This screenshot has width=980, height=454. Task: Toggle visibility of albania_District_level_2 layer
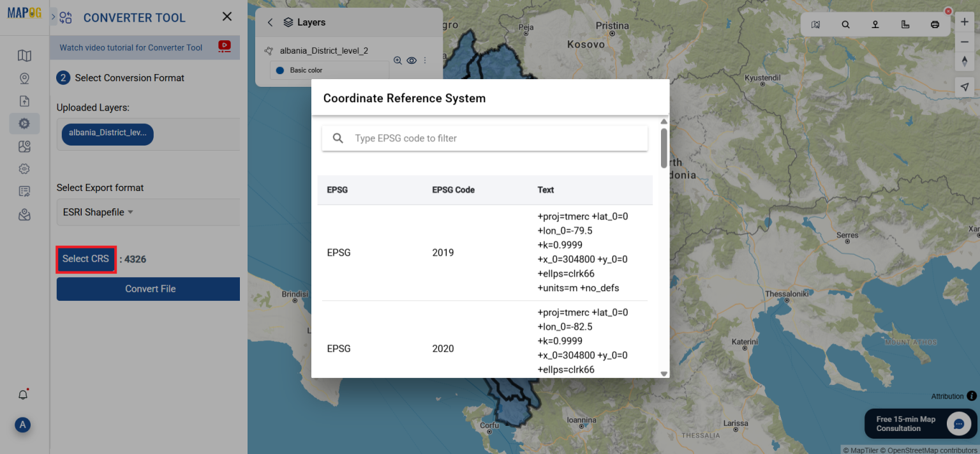tap(412, 60)
